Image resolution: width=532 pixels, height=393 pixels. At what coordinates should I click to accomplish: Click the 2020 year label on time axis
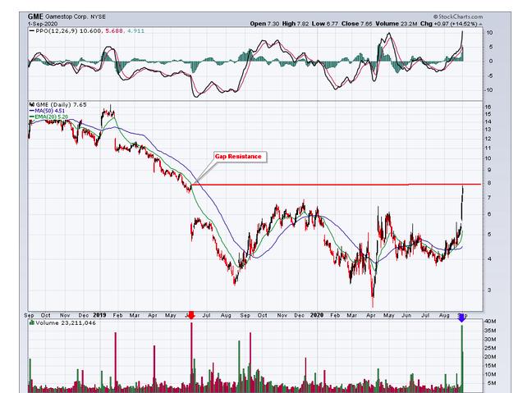click(317, 315)
